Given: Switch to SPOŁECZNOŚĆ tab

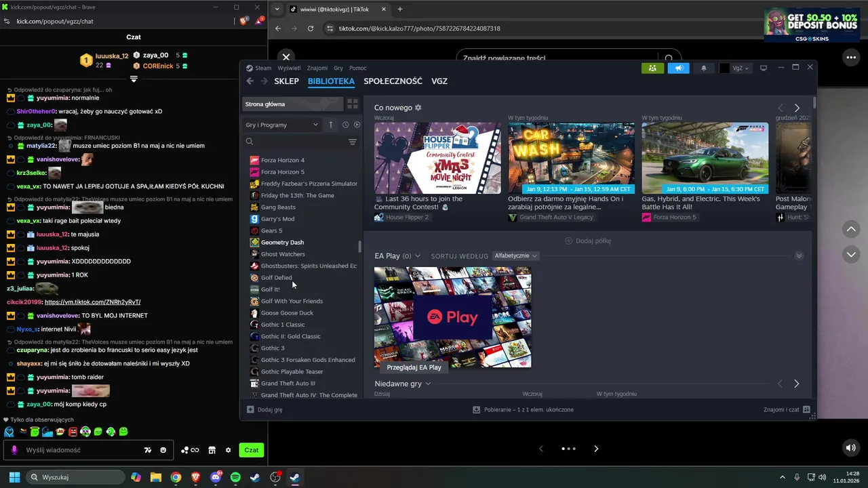Looking at the screenshot, I should point(393,81).
